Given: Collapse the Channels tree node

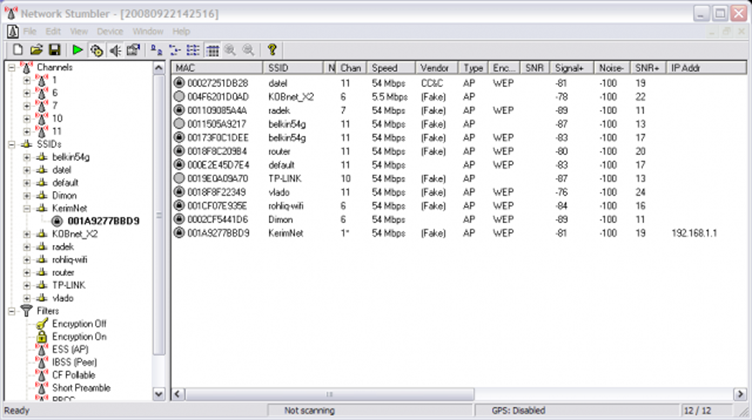Looking at the screenshot, I should [x=12, y=68].
